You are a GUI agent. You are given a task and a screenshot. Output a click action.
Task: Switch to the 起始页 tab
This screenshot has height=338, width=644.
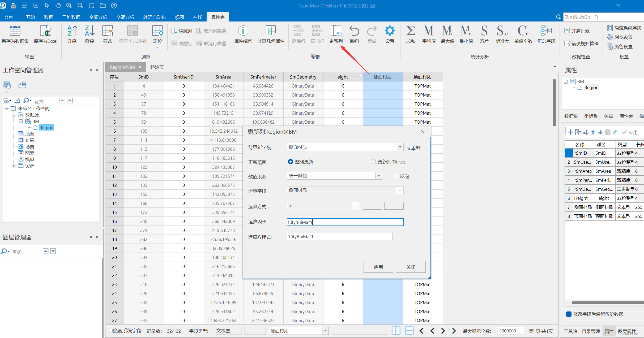point(157,67)
